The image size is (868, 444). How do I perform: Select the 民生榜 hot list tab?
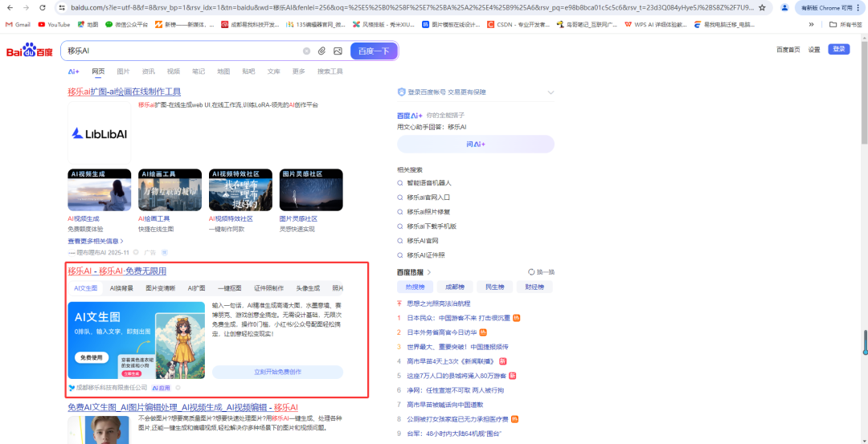point(495,287)
